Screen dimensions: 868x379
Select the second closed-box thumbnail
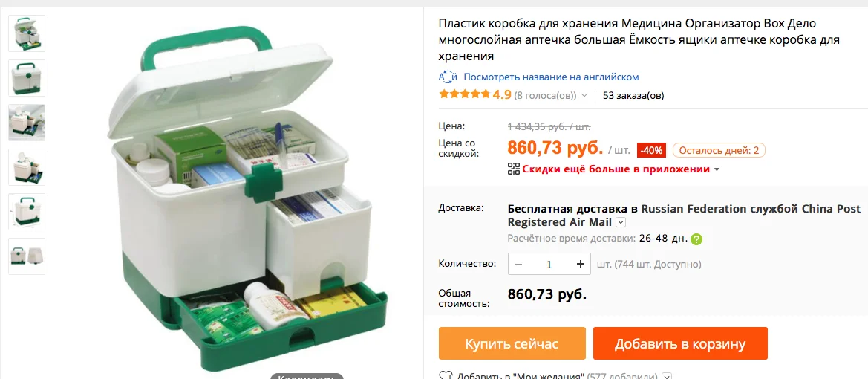(x=27, y=78)
